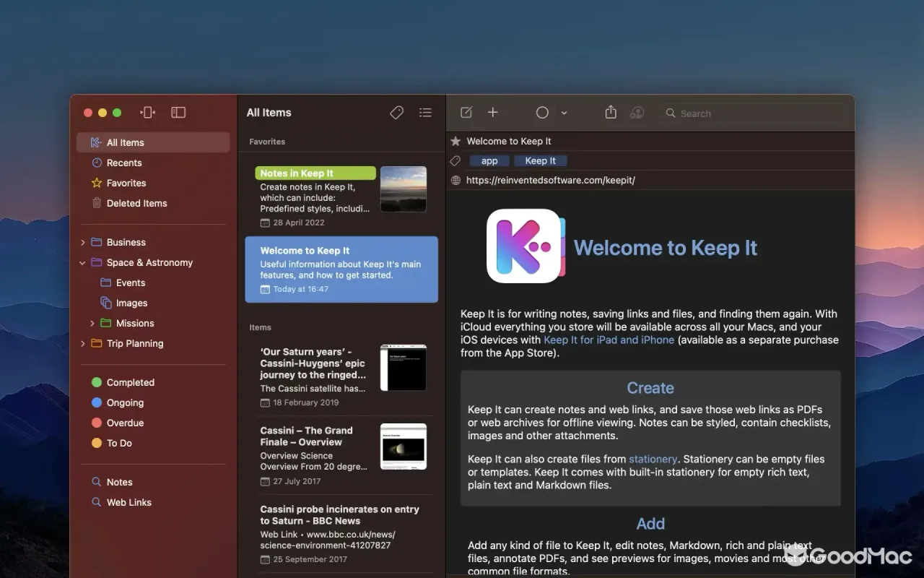Click the plus add item icon
The width and height of the screenshot is (924, 578).
[x=493, y=112]
